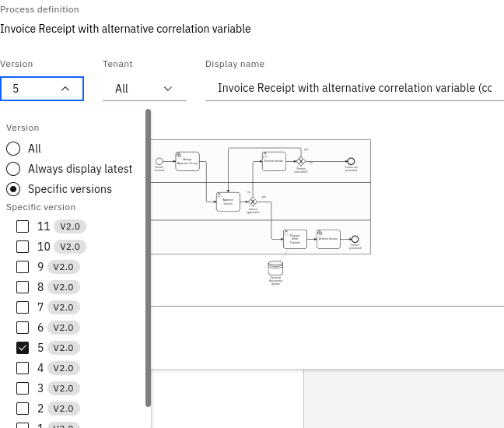
Task: Select the Assign Approver Group task box
Action: (x=187, y=161)
